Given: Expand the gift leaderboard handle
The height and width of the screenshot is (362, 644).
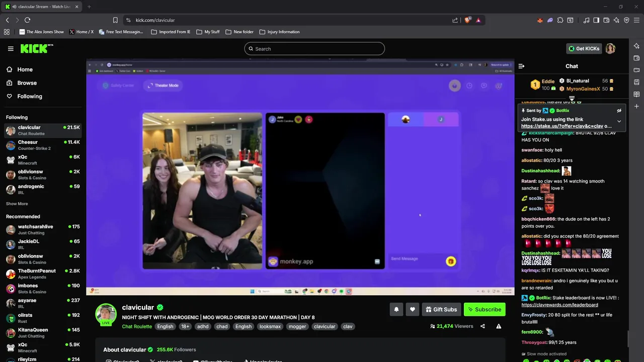Looking at the screenshot, I should (x=572, y=99).
